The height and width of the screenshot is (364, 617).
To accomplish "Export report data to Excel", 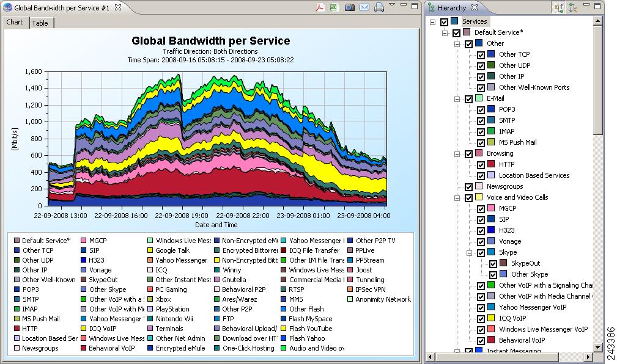I will [334, 7].
